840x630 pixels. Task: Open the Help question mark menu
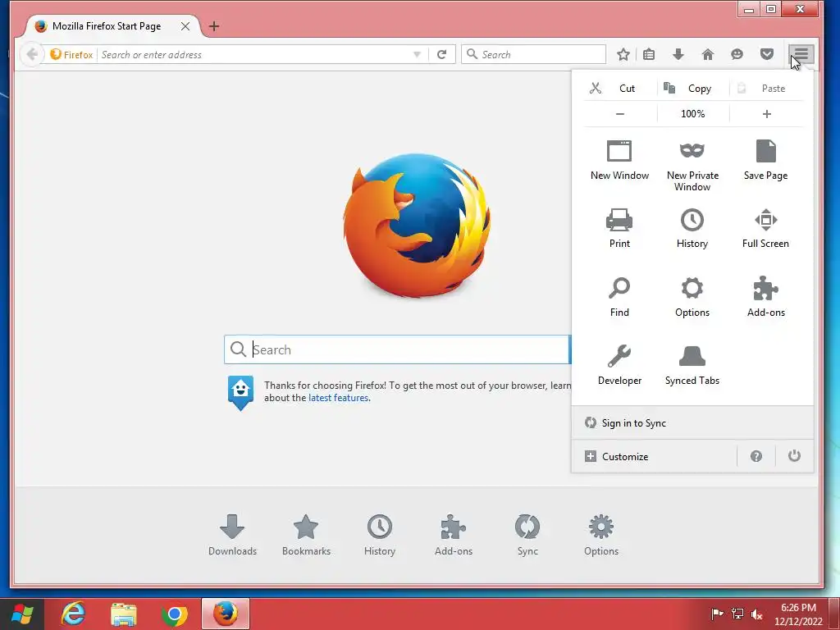pos(756,456)
